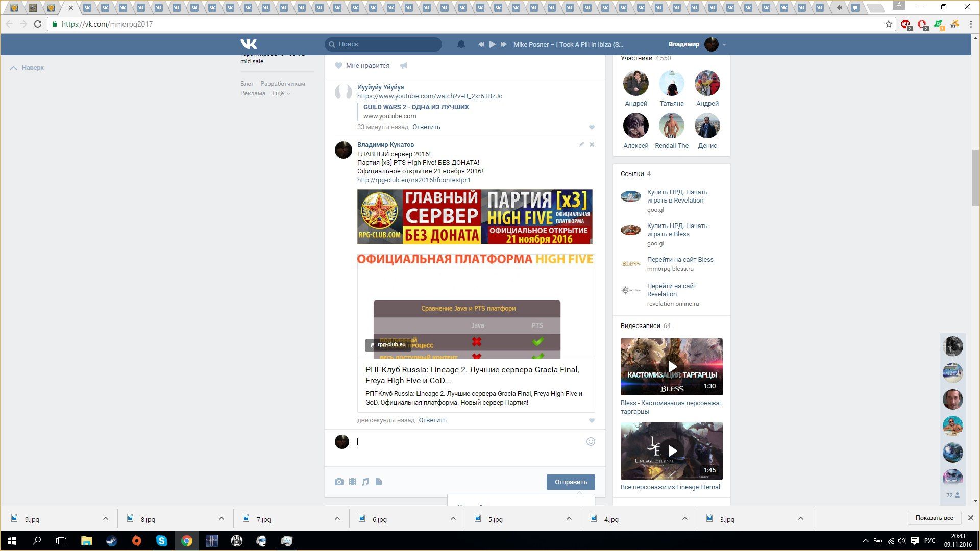Like the Владимир Кукатов comment heart
This screenshot has height=551, width=980.
(x=592, y=421)
